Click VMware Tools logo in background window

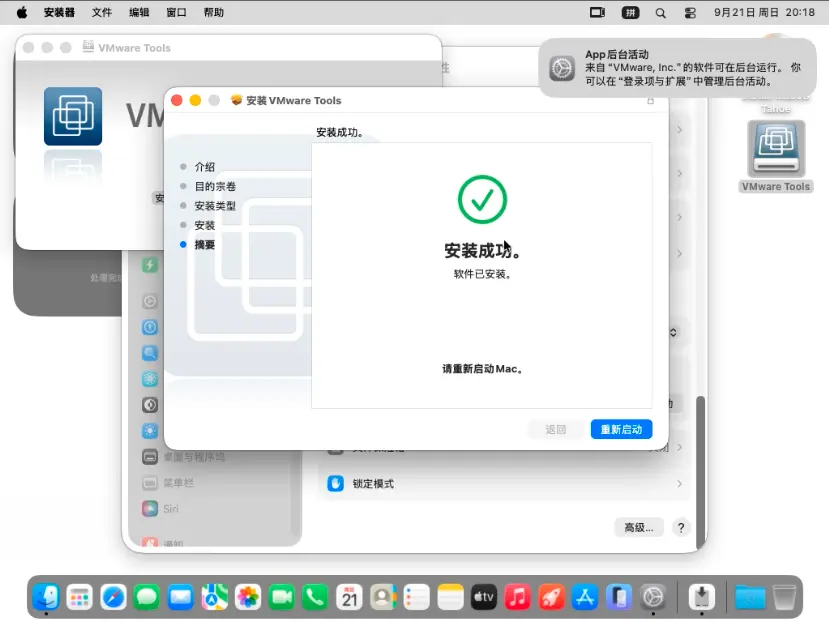(x=73, y=116)
